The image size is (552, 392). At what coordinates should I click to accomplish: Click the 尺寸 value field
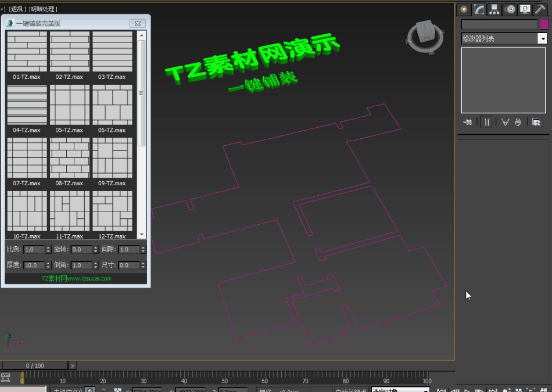129,265
